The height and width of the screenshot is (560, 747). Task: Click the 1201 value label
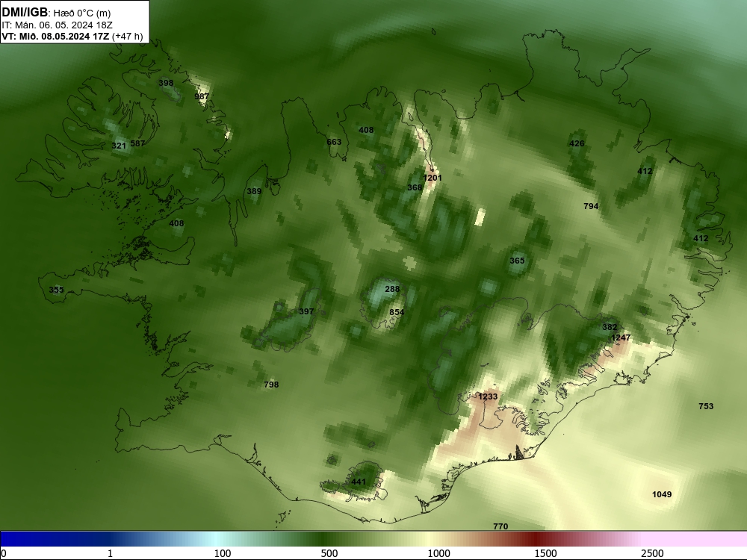point(433,178)
